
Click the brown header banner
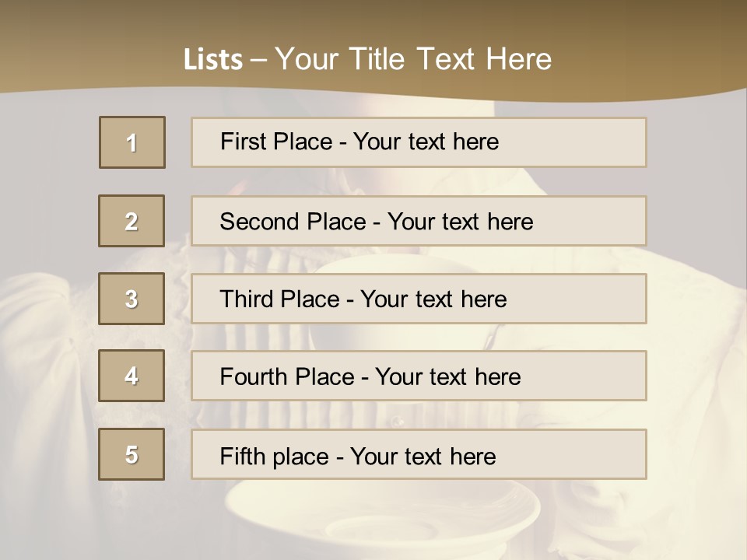[x=661, y=39]
